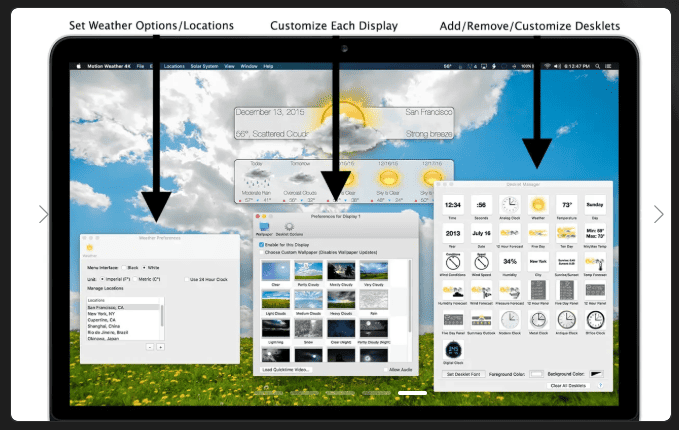Select the Analog Clock desklet
This screenshot has width=679, height=430.
click(x=510, y=205)
